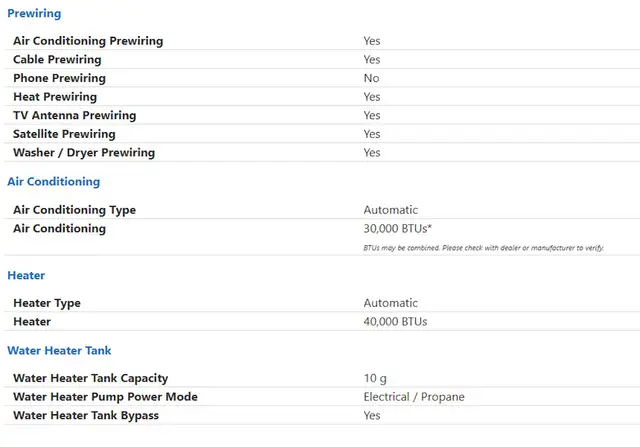Click the 30,000 BTUs* value
This screenshot has width=640, height=447.
coord(398,229)
